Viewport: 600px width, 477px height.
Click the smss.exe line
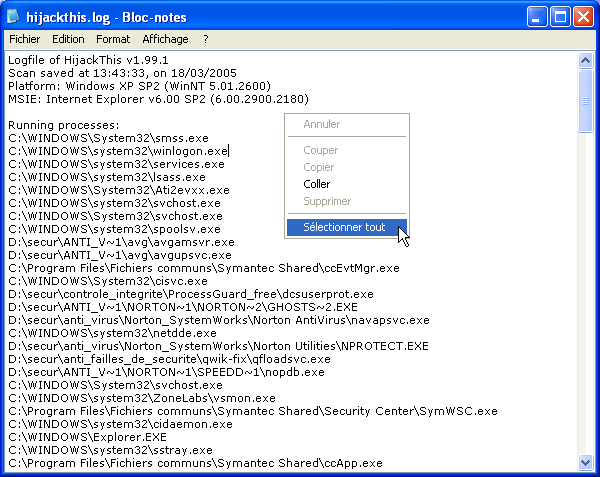click(108, 138)
